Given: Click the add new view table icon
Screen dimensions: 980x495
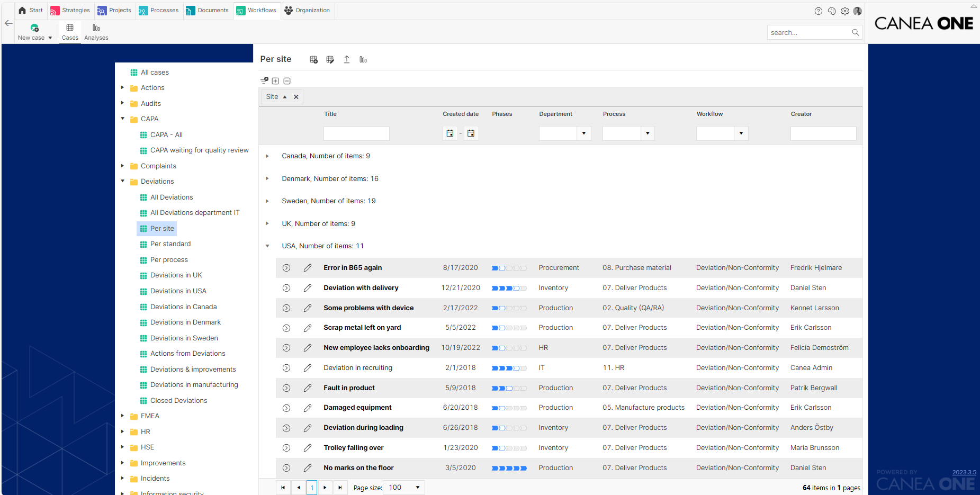Looking at the screenshot, I should click(314, 60).
